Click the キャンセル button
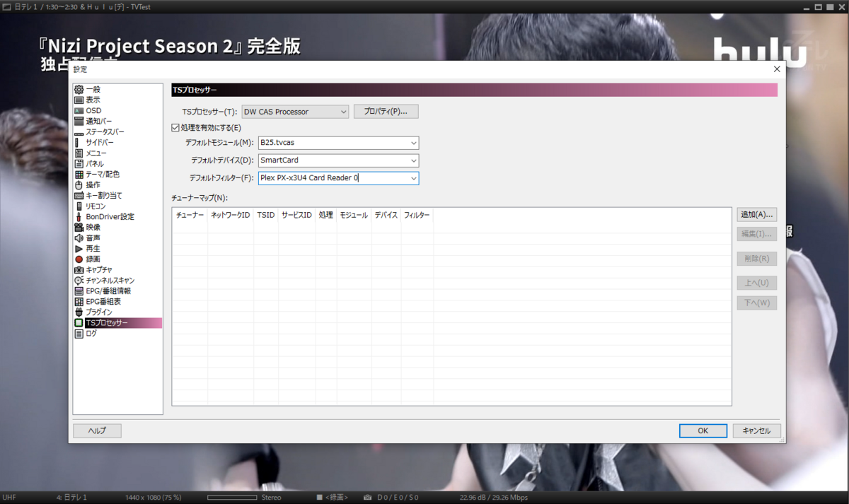Viewport: 849px width, 504px height. click(756, 430)
